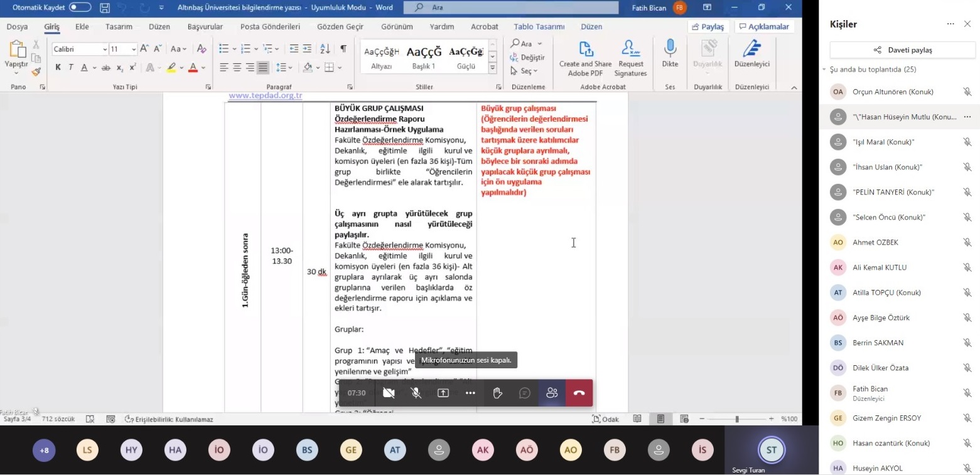This screenshot has height=475, width=980.
Task: Open the meeting chat bubble icon
Action: pos(525,393)
